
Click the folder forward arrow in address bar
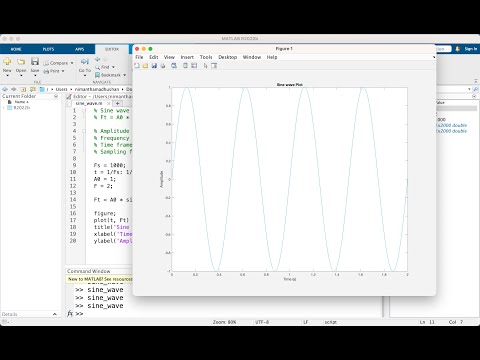point(14,89)
